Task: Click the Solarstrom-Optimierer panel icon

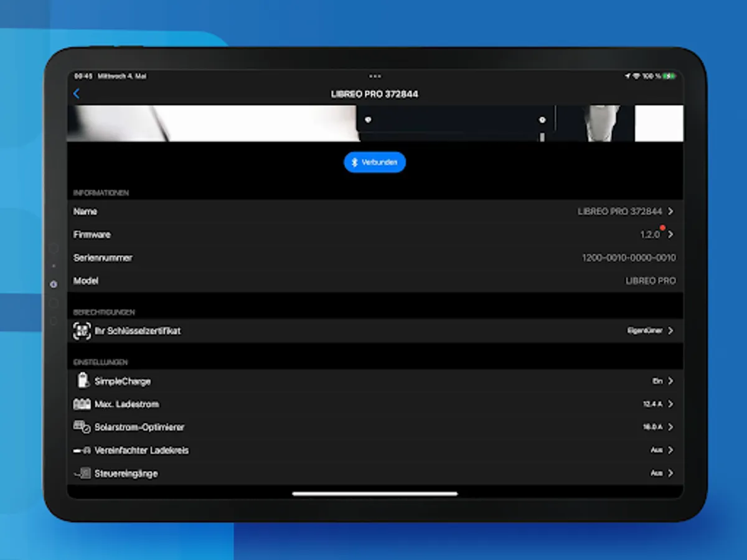Action: click(x=82, y=427)
